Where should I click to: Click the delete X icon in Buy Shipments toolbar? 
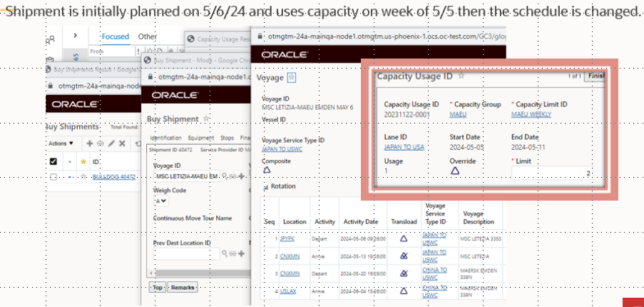tap(122, 144)
